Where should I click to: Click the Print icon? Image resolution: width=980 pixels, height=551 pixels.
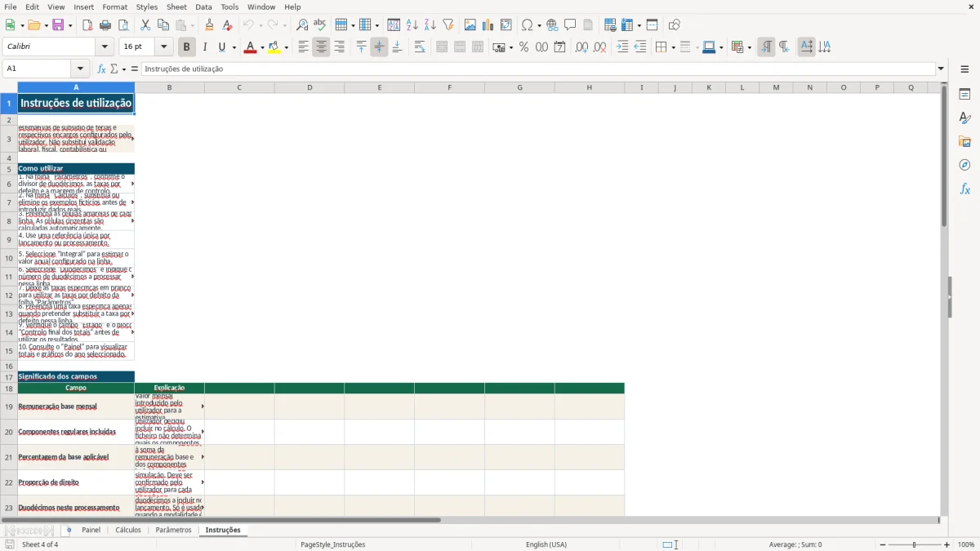pyautogui.click(x=105, y=25)
